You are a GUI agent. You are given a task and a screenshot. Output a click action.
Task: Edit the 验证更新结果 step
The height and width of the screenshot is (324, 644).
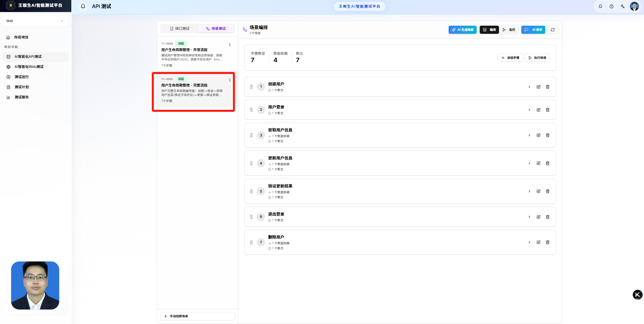(539, 191)
